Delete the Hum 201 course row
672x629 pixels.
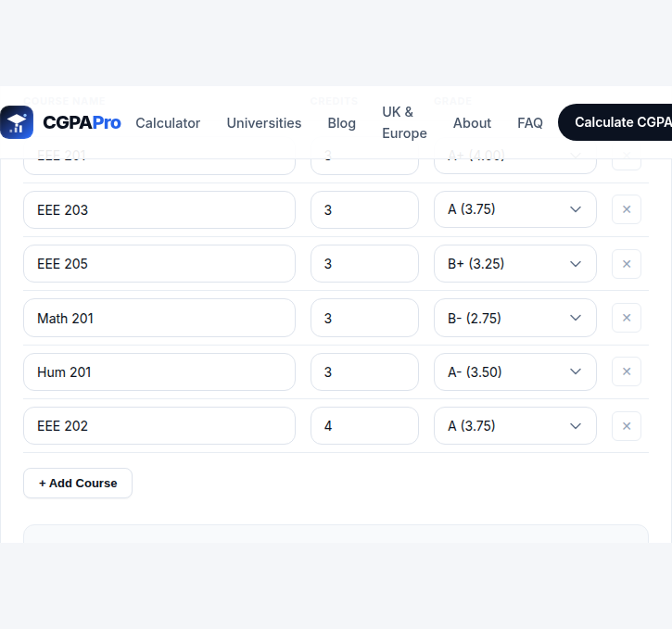pyautogui.click(x=627, y=371)
